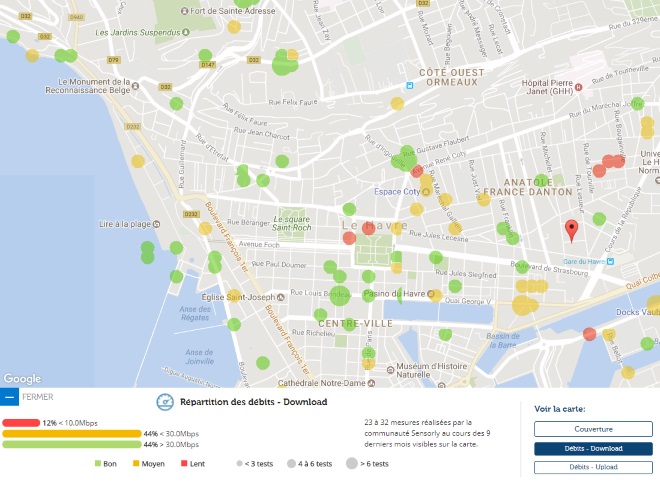Click the Rue Béranger street label
The width and height of the screenshot is (660, 488).
[x=248, y=222]
